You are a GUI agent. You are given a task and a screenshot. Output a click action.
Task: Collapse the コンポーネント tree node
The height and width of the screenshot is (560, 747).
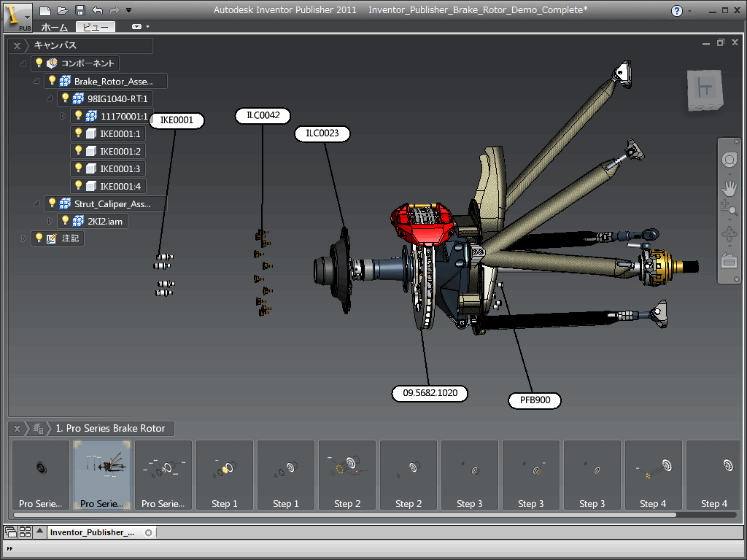click(x=23, y=63)
